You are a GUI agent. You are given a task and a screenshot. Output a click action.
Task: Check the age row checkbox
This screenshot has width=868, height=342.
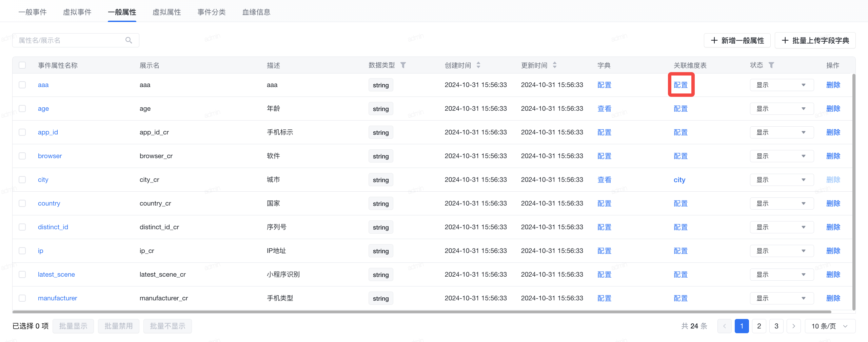pos(22,108)
